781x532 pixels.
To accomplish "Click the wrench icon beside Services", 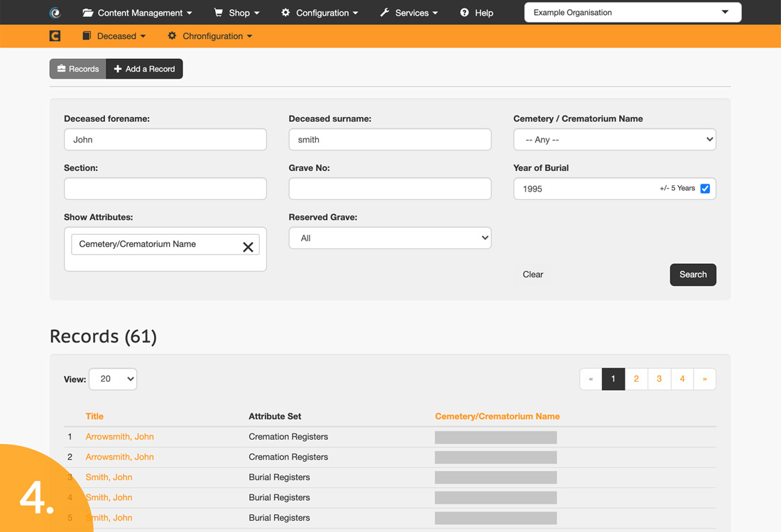I will [x=385, y=13].
